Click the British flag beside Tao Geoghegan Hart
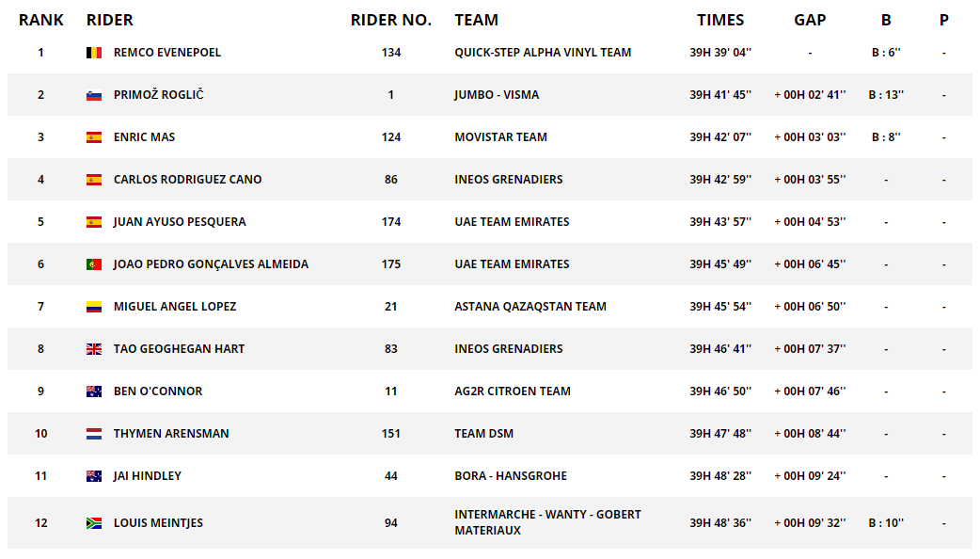This screenshot has width=980, height=559. point(93,349)
